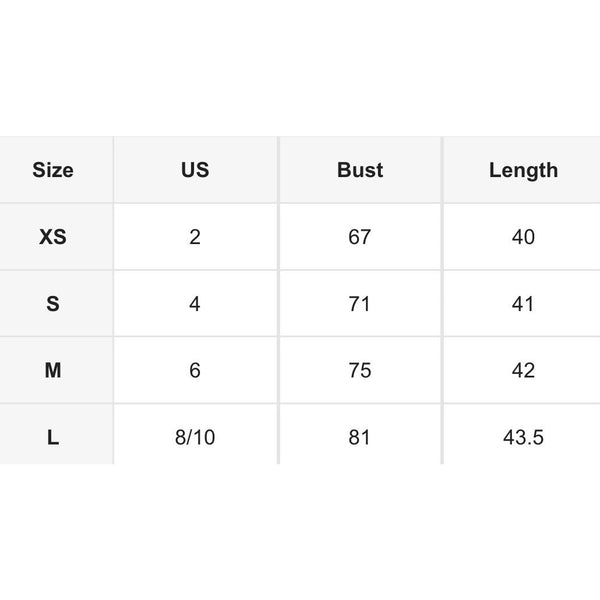Click the Size column header

pos(53,170)
